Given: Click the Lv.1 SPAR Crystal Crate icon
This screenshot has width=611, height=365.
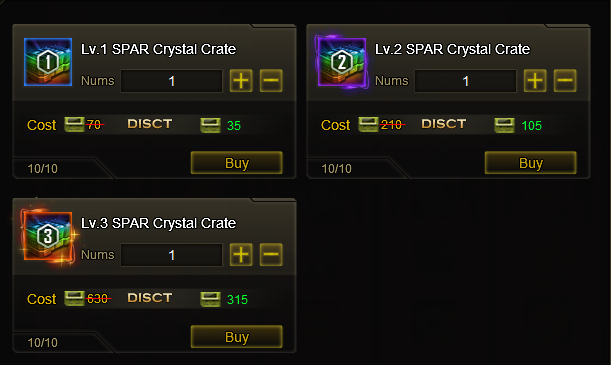Looking at the screenshot, I should 48,62.
